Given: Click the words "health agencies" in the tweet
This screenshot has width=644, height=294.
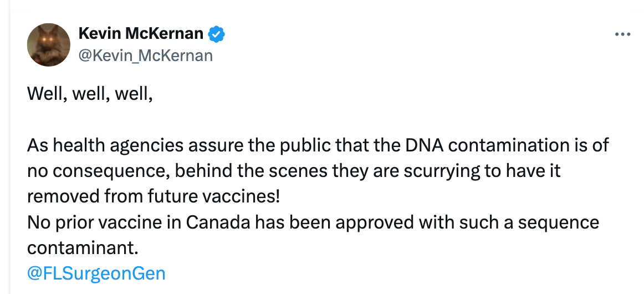Looking at the screenshot, I should tap(104, 145).
